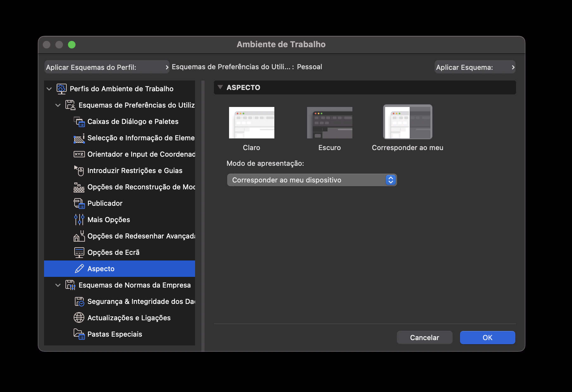Screen dimensions: 572x392
Task: Click the Publicador icon
Action: point(79,203)
